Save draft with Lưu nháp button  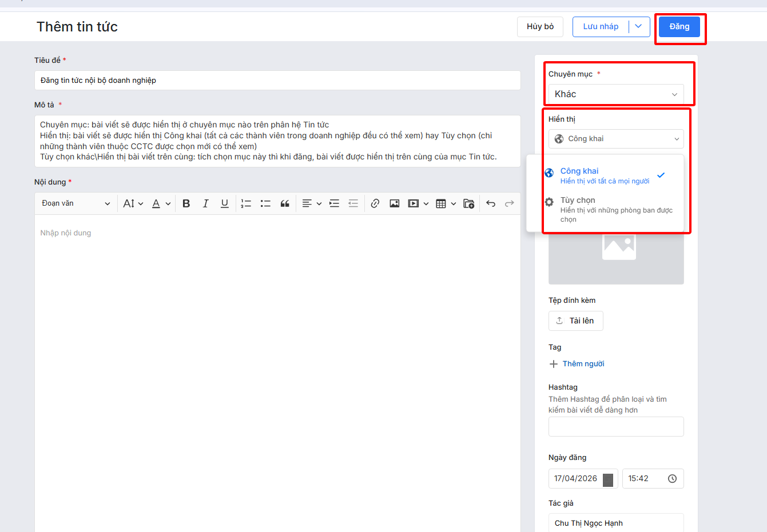(601, 27)
